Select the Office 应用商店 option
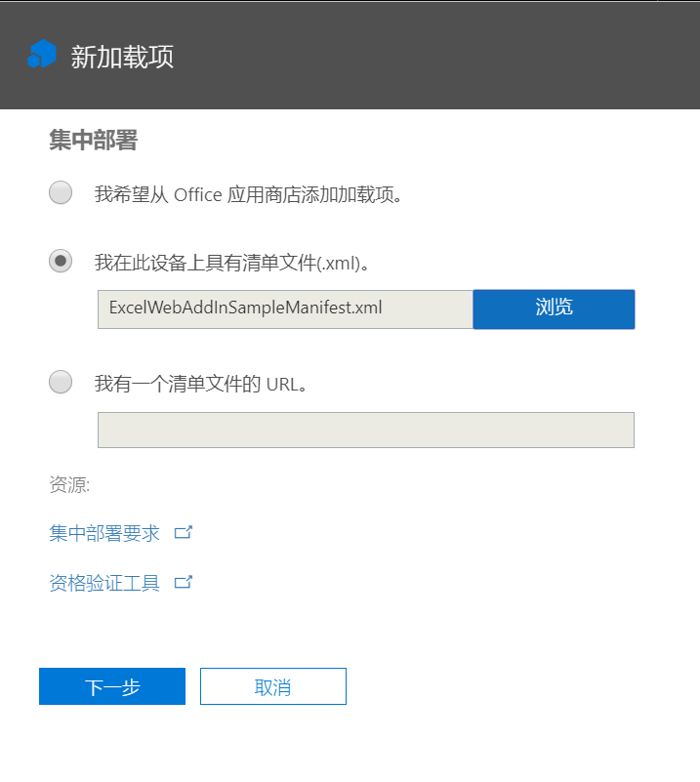The image size is (700, 782). point(60,193)
